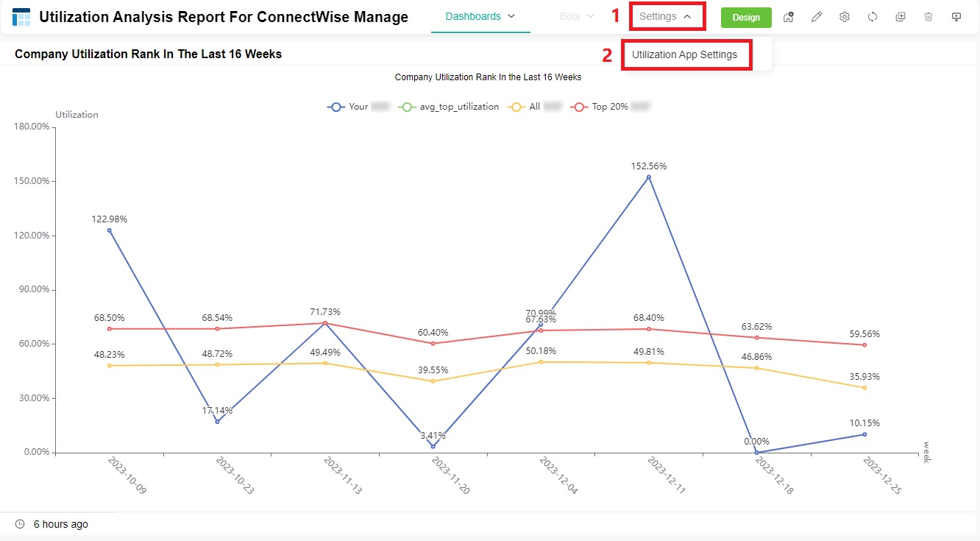Click the '6 hours ago' clock icon
Image resolution: width=980 pixels, height=541 pixels.
click(20, 524)
